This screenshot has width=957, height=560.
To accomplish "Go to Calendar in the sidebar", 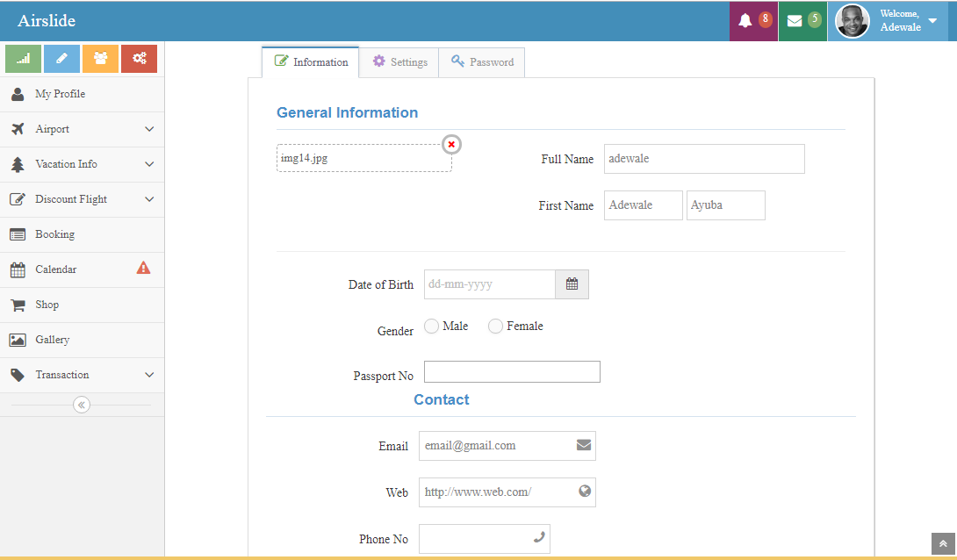I will click(83, 269).
